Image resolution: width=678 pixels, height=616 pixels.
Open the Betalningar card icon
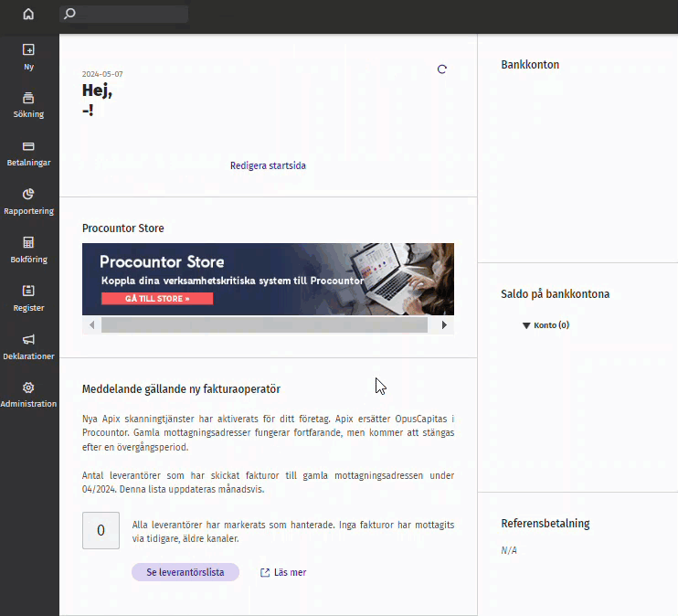pyautogui.click(x=28, y=146)
